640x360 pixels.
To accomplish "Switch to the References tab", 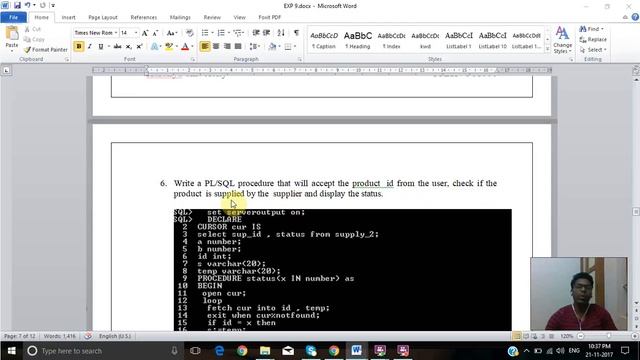I will (144, 17).
